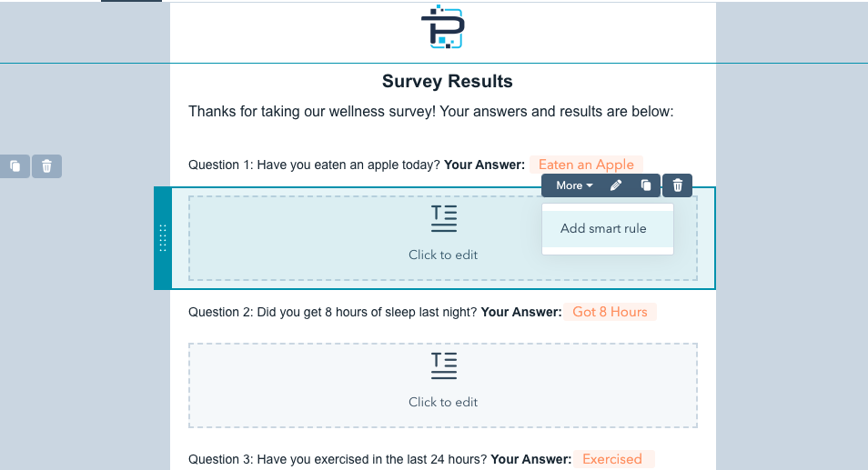The width and height of the screenshot is (868, 470).
Task: Grab the dotted drag handle on selected module
Action: coord(163,238)
